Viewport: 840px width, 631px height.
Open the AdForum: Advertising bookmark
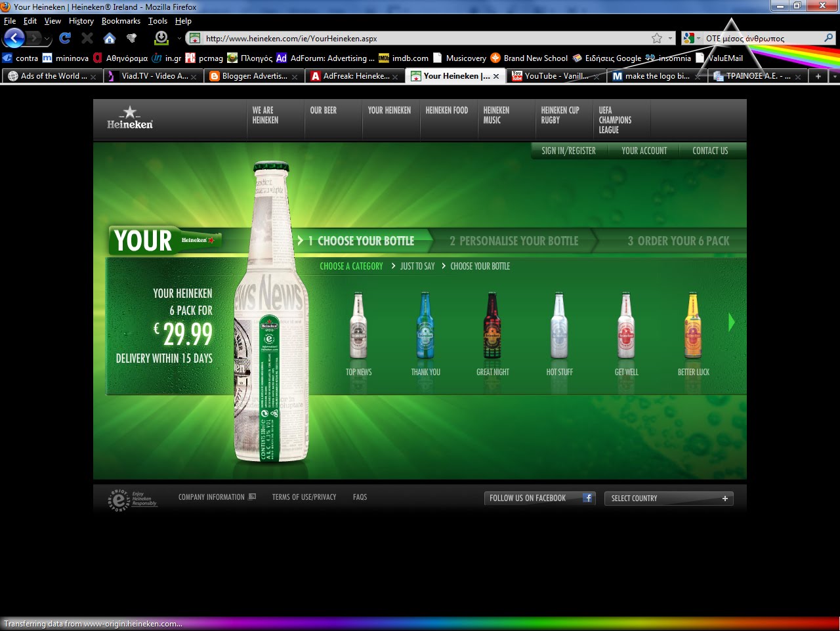tap(325, 58)
